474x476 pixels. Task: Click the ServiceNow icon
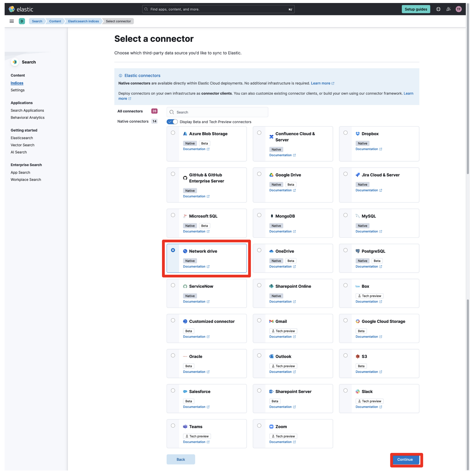pyautogui.click(x=185, y=286)
